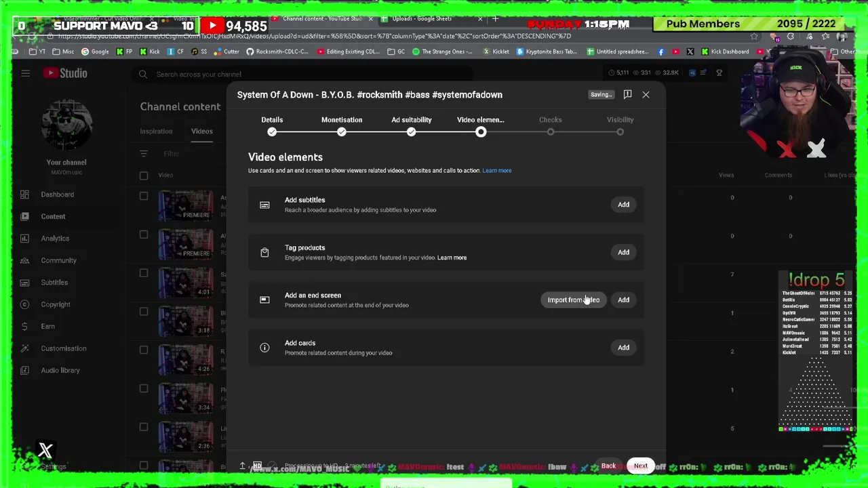
Task: Click the channel avatar picture
Action: 66,126
